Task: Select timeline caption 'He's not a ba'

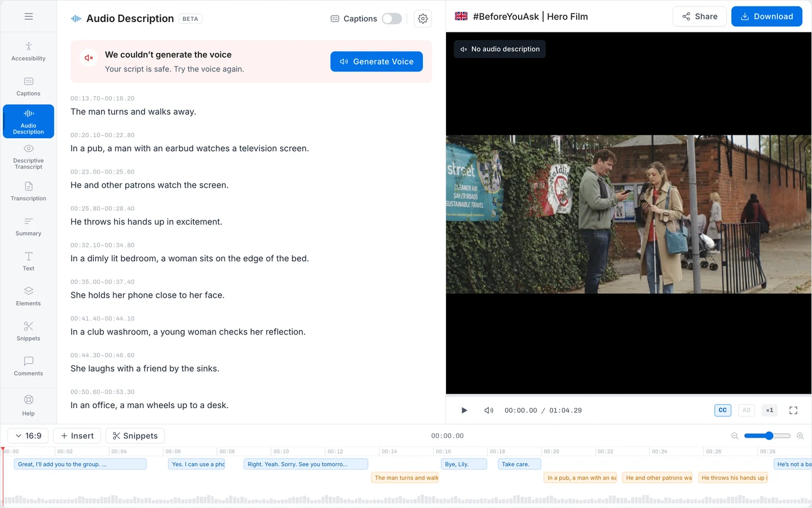Action: 793,464
